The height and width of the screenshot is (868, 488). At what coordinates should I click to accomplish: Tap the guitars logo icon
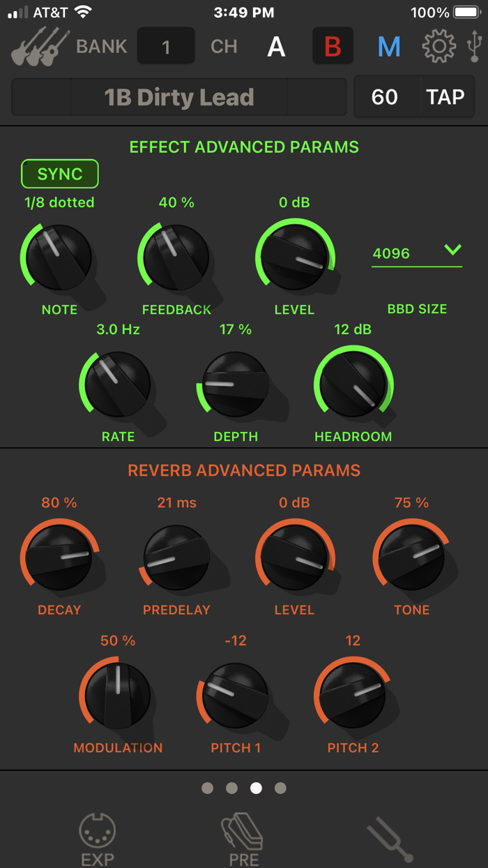click(x=40, y=47)
